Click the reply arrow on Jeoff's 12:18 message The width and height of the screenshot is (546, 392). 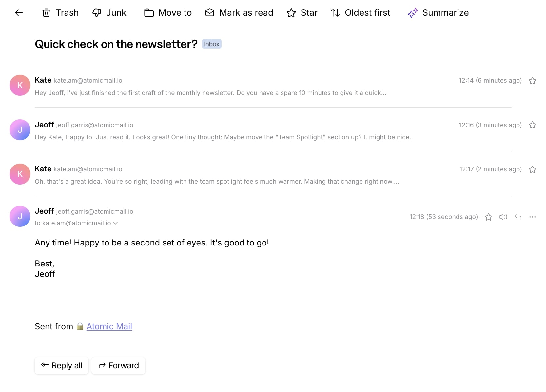[518, 217]
